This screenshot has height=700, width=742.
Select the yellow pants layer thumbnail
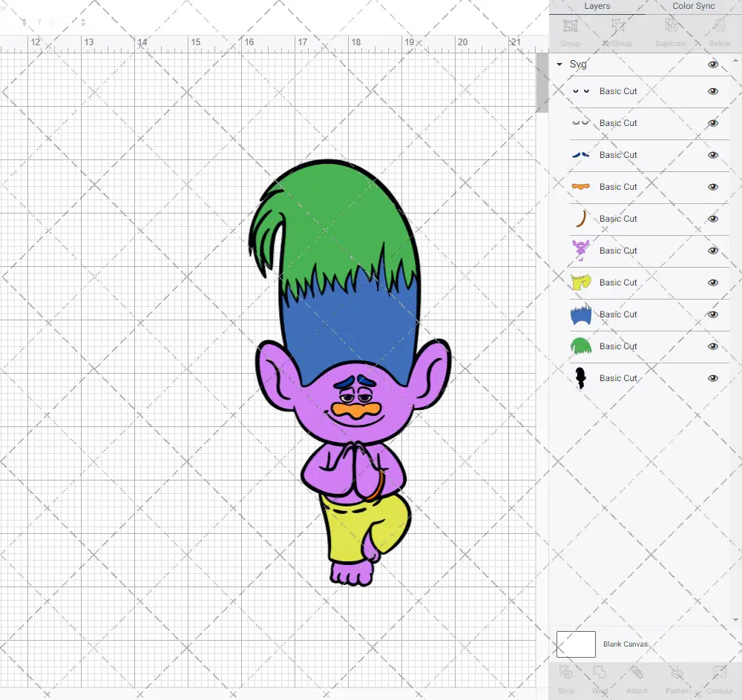[x=581, y=283]
